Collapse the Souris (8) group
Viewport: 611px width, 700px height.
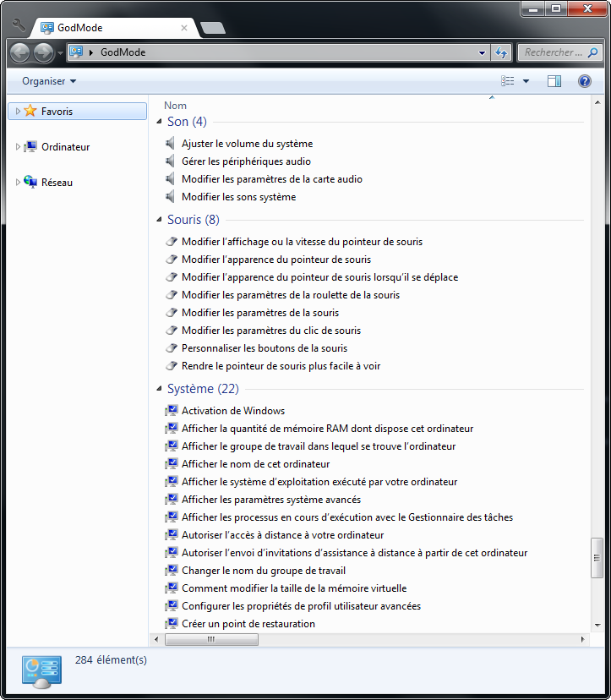tap(159, 221)
